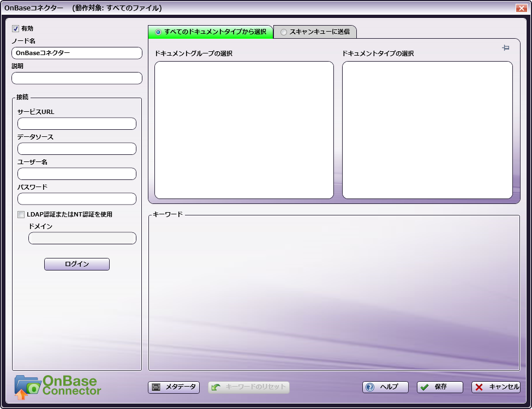This screenshot has width=532, height=409.
Task: Click the キーワードのリセット button
Action: (x=249, y=387)
